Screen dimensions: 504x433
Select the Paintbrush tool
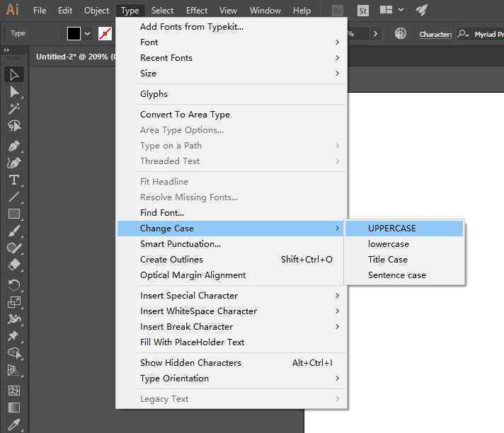coord(14,231)
